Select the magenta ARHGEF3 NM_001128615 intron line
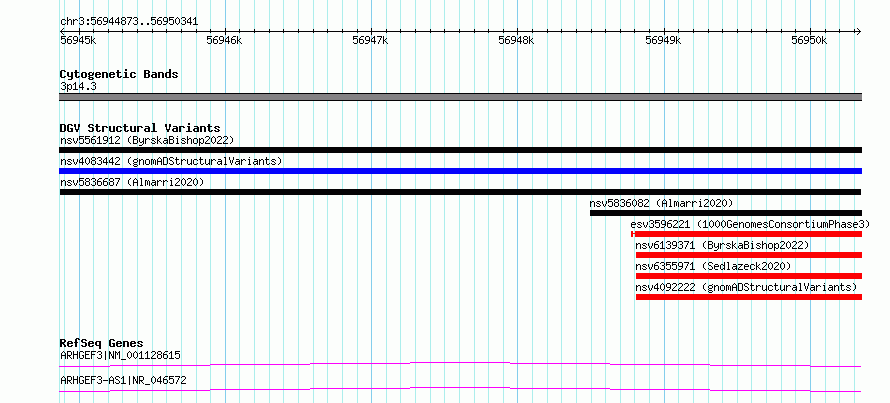890x403 pixels. [x=460, y=364]
